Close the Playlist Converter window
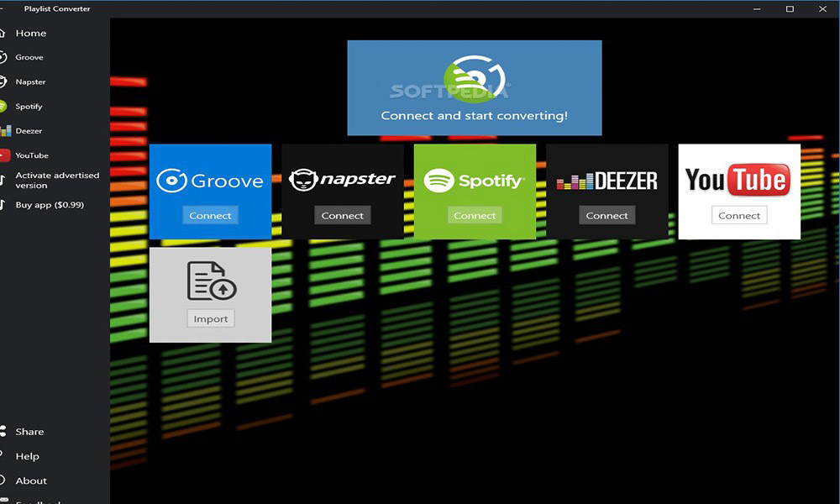 (x=822, y=8)
